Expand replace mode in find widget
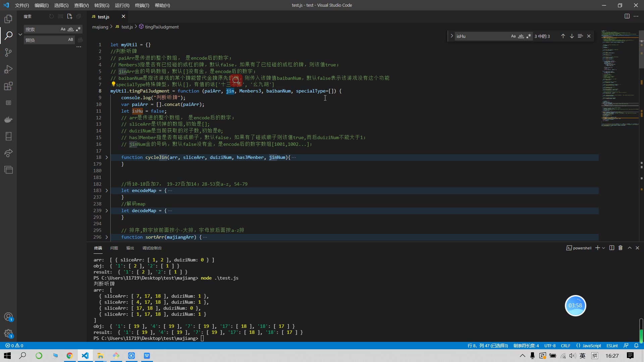 (452, 36)
